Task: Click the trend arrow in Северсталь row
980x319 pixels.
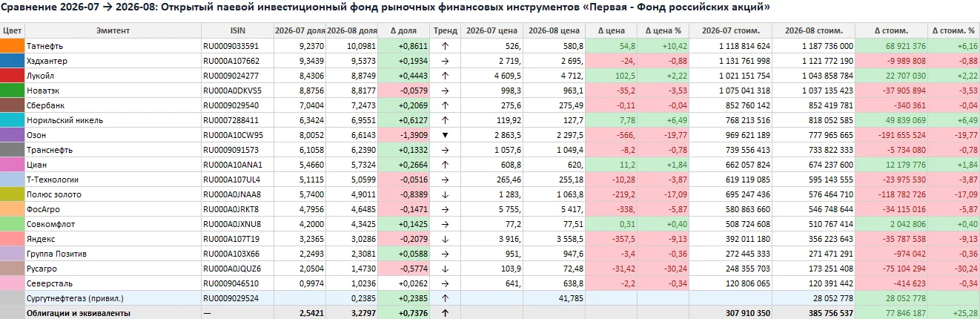Action: point(445,283)
